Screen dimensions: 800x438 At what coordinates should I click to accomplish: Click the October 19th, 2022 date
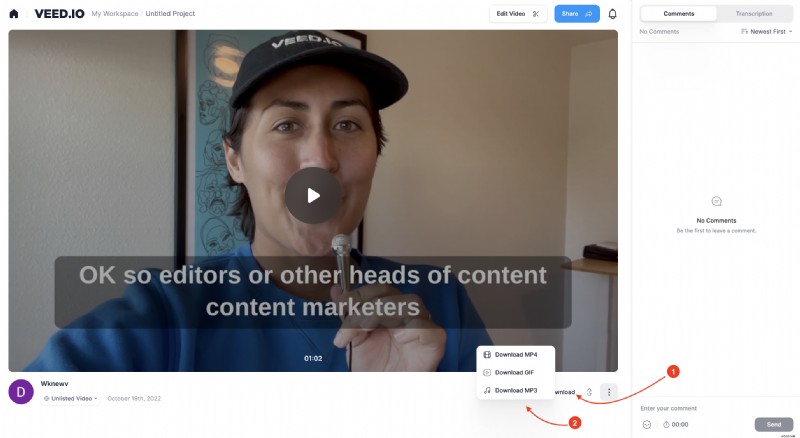pyautogui.click(x=134, y=398)
